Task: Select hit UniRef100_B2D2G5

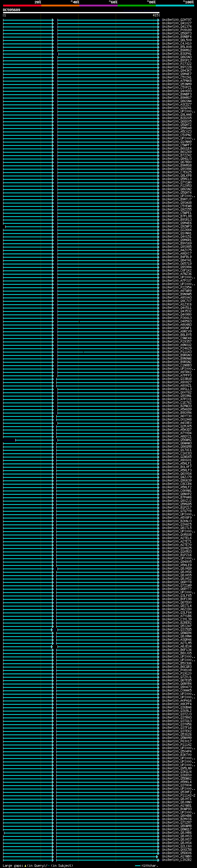Action: (x=176, y=118)
